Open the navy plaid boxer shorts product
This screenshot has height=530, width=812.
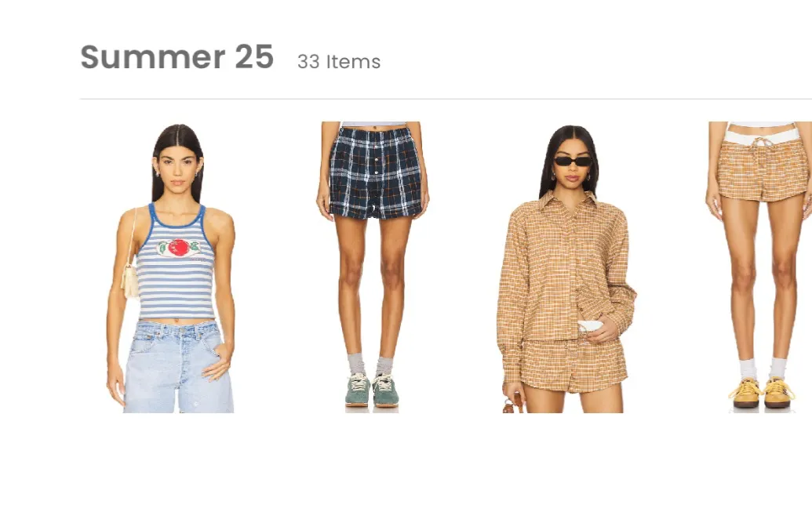point(373,267)
